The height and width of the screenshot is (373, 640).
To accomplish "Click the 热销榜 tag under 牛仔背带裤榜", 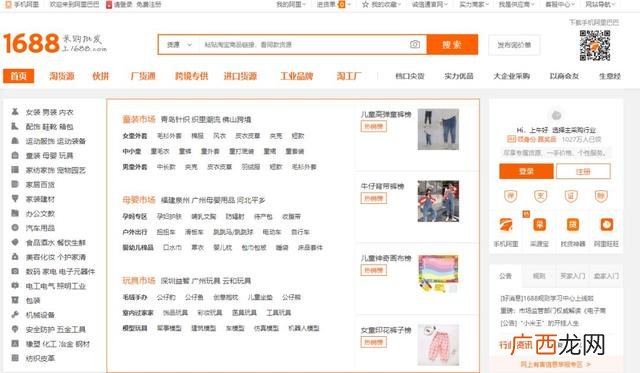I will pos(373,198).
